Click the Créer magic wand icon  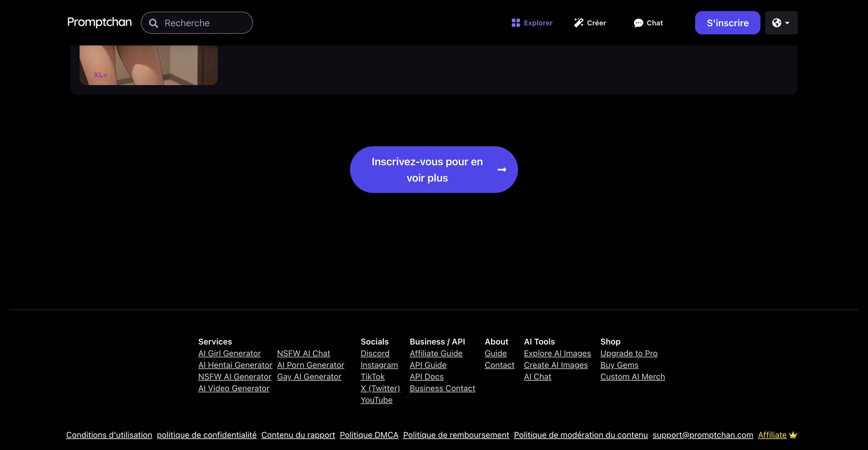click(x=578, y=22)
